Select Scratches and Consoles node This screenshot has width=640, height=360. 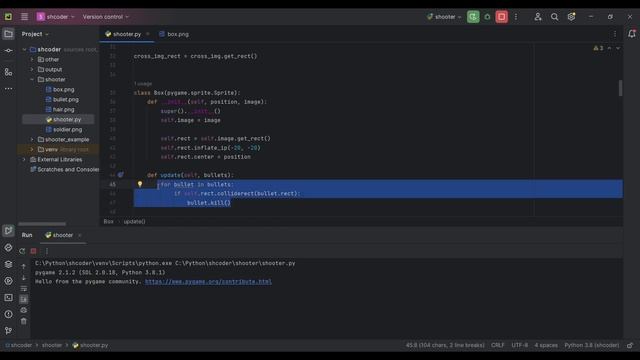(64, 169)
